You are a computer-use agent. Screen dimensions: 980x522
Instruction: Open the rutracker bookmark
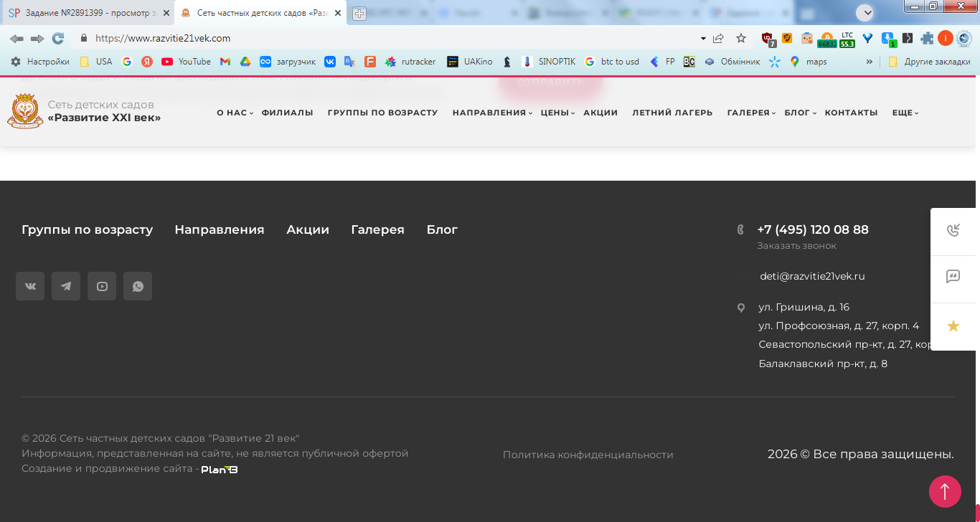tap(410, 62)
